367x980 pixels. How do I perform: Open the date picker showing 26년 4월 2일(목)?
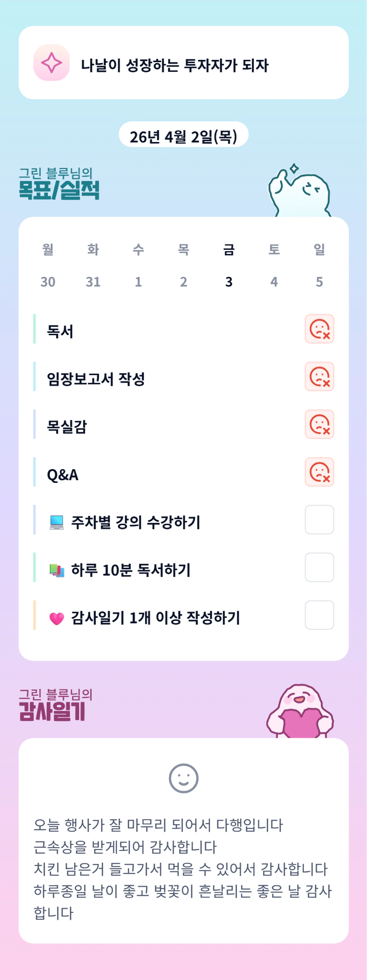click(x=183, y=135)
